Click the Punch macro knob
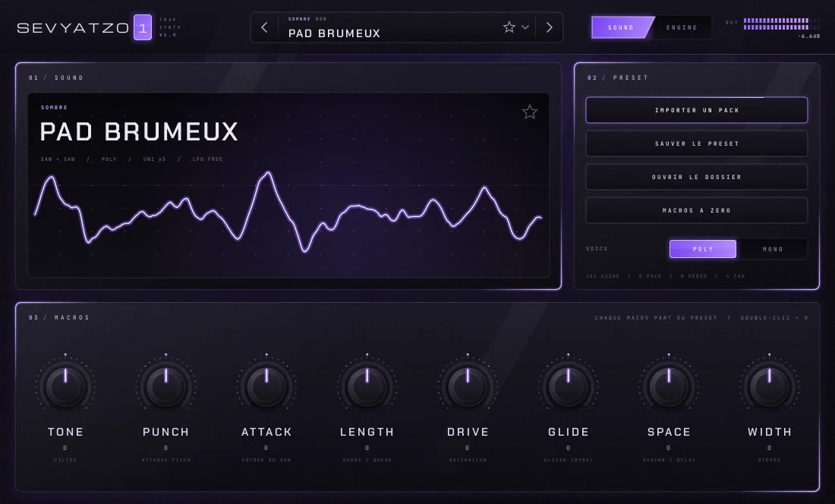 [166, 386]
